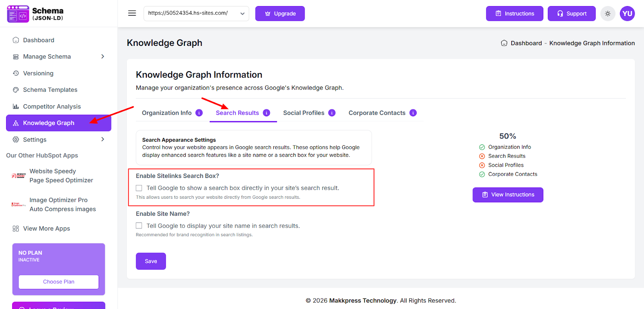Expand the Manage Schema submenu
644x309 pixels.
pos(103,57)
